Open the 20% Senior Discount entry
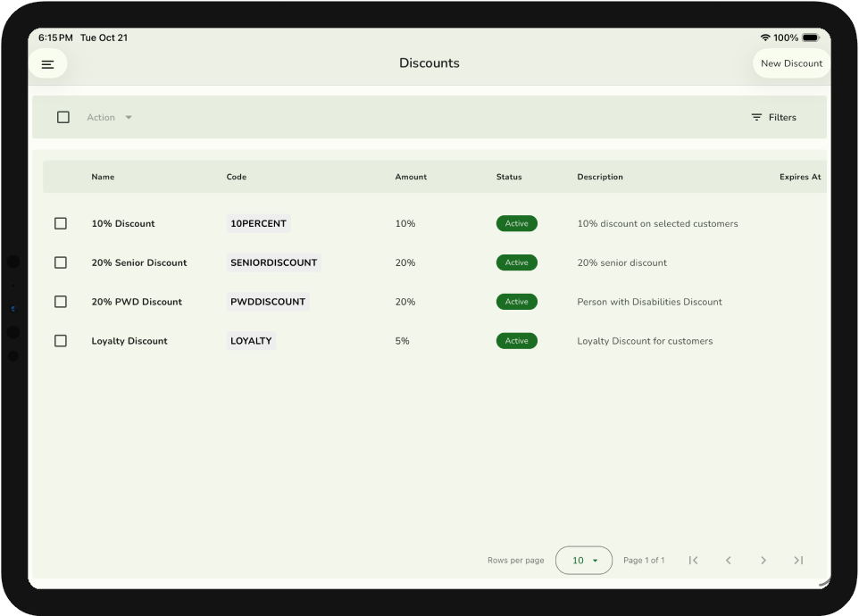 [x=138, y=262]
